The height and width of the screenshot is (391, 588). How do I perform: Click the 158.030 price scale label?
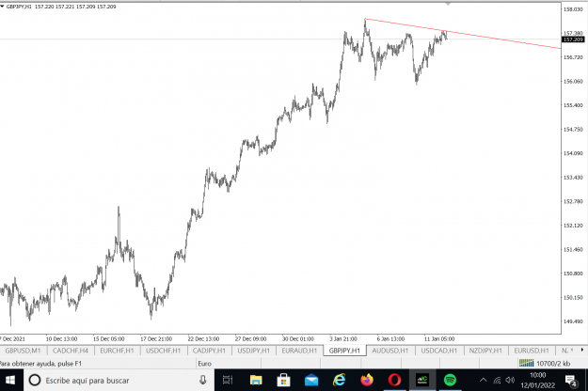[x=573, y=9]
